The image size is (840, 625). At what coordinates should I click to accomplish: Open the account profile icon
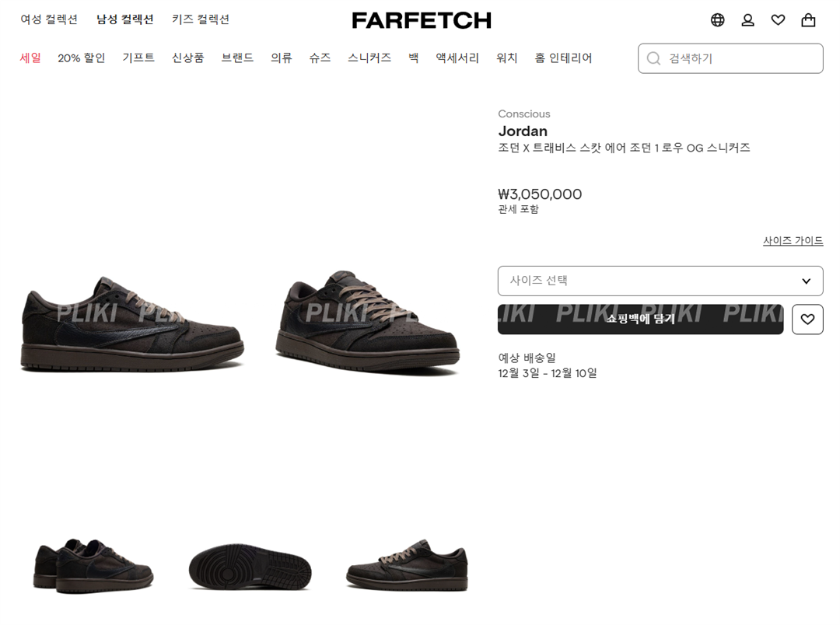[748, 20]
